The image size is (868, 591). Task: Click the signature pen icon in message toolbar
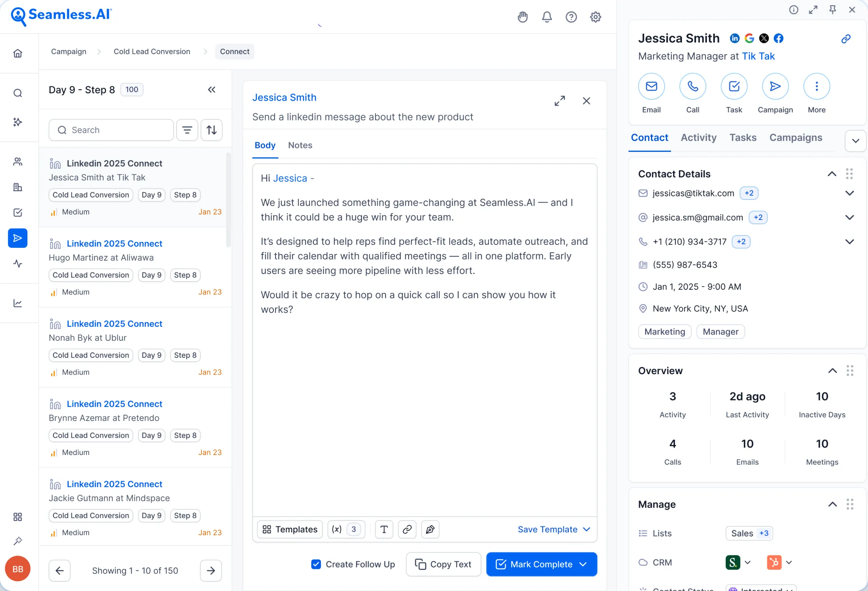(x=430, y=529)
